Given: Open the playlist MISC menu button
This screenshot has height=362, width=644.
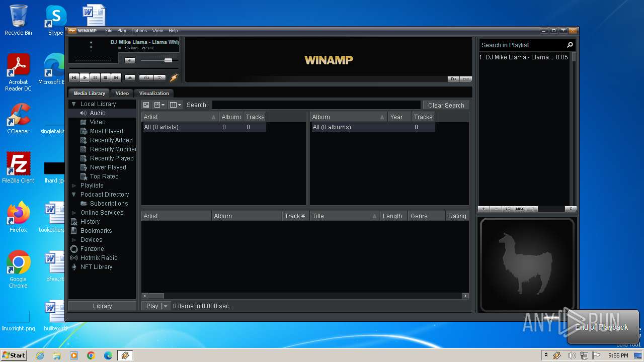Looking at the screenshot, I should click(520, 209).
